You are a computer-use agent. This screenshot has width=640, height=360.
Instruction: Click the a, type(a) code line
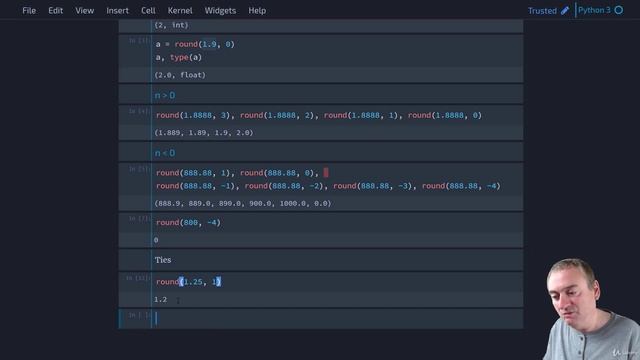(179, 58)
